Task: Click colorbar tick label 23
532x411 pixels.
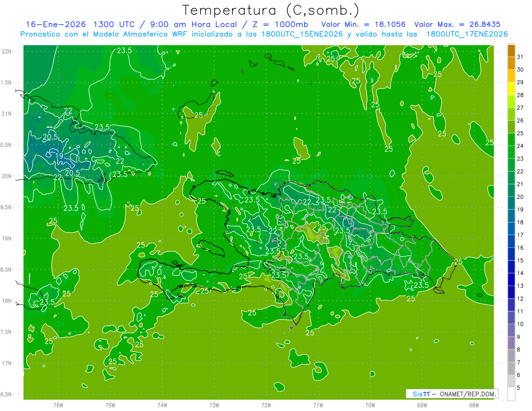Action: click(520, 159)
